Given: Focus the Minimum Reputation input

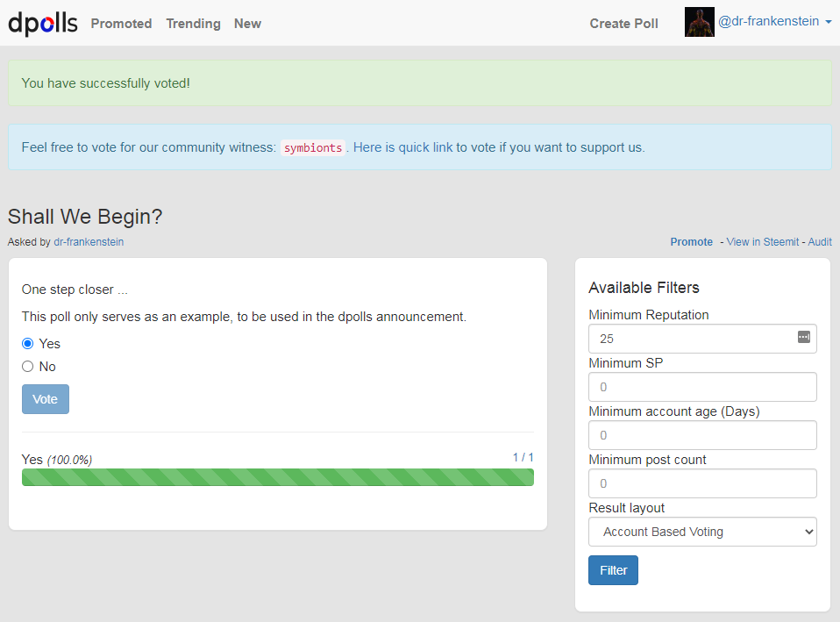Looking at the screenshot, I should (702, 339).
